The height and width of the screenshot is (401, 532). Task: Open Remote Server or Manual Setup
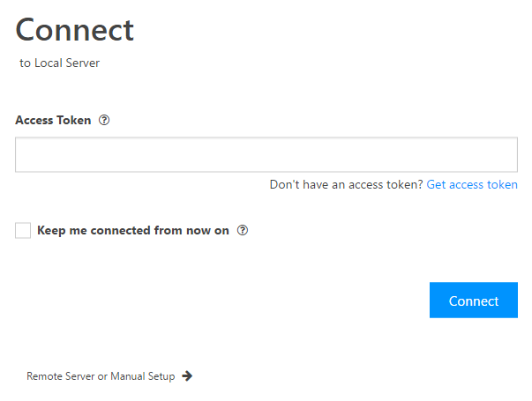coord(101,376)
